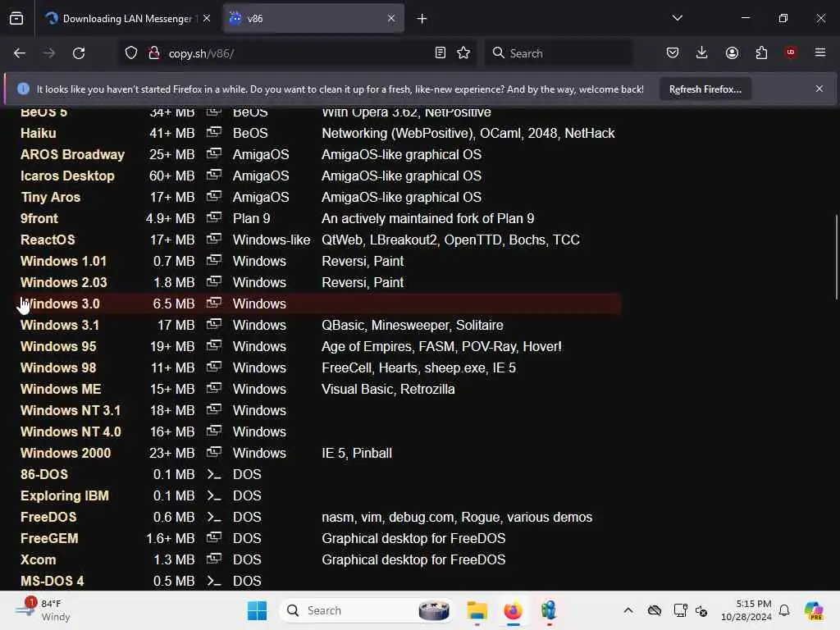840x630 pixels.
Task: Click the FreeDOS text-mode terminal icon
Action: coord(214,518)
